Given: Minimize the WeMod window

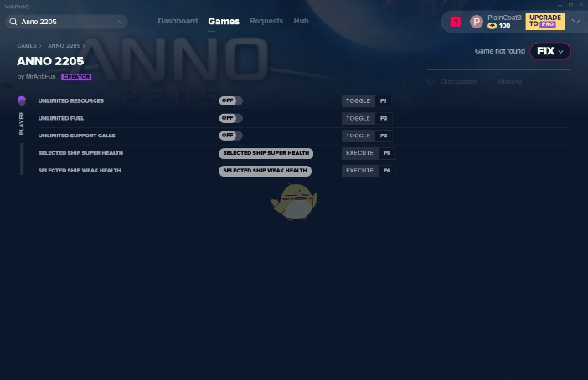Looking at the screenshot, I should pos(560,5).
